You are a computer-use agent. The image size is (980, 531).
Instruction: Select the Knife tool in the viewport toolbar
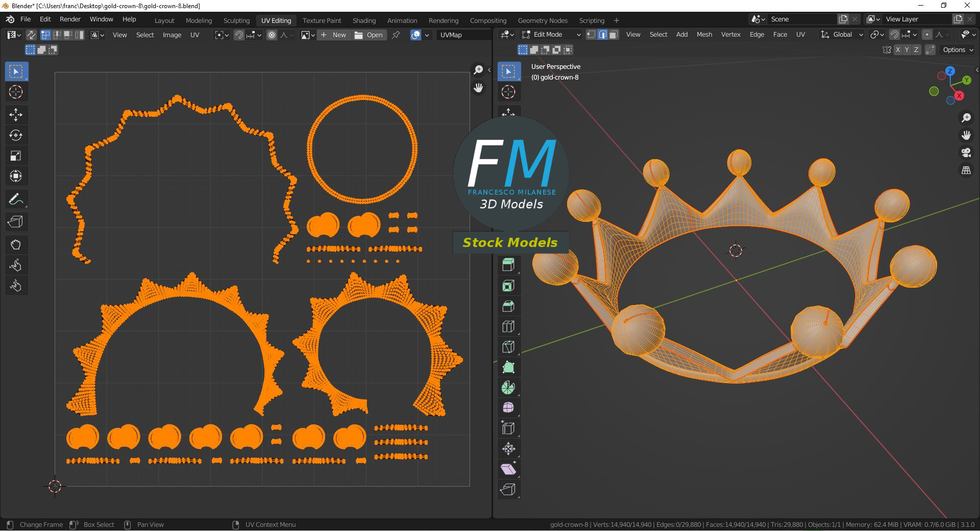tap(509, 347)
